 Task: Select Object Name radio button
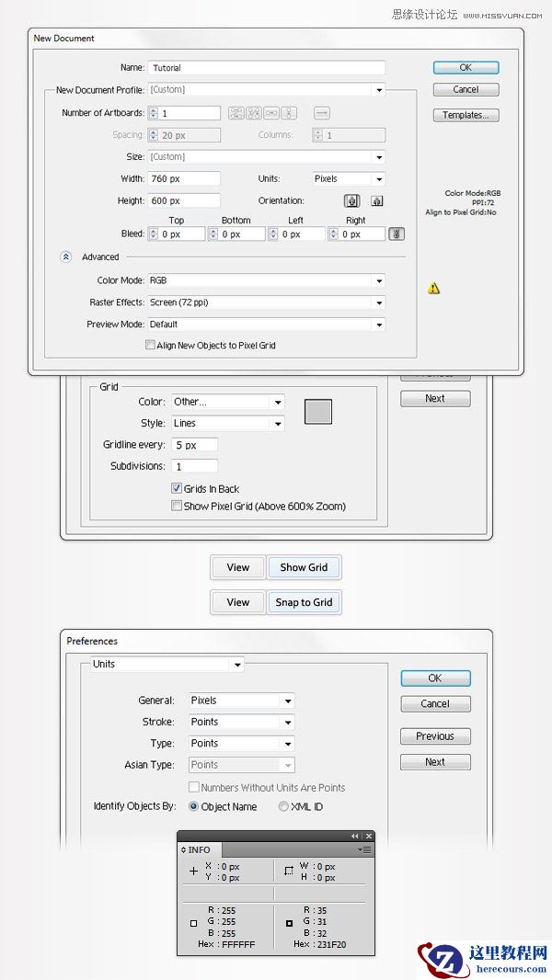(194, 807)
